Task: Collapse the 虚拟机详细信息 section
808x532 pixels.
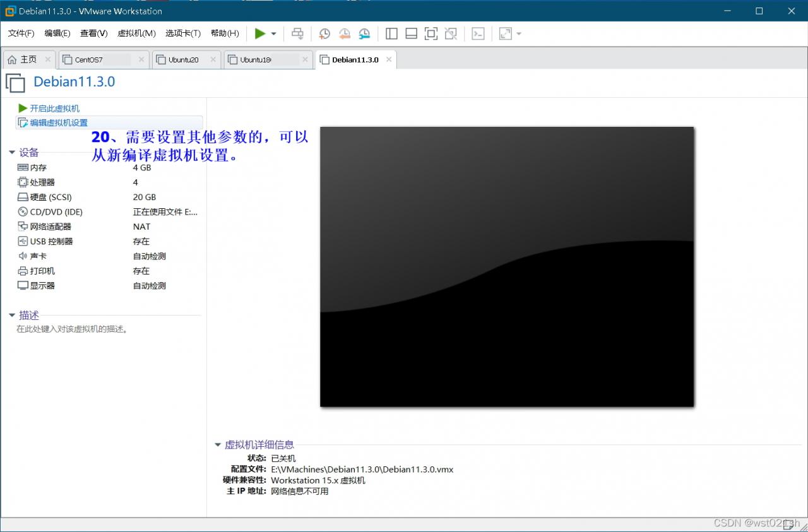Action: pyautogui.click(x=218, y=445)
